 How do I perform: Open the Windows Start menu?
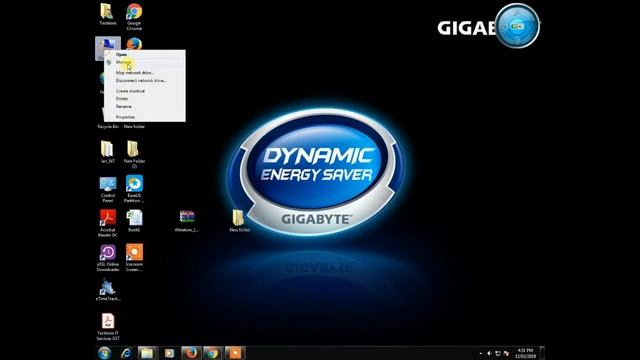coord(104,353)
